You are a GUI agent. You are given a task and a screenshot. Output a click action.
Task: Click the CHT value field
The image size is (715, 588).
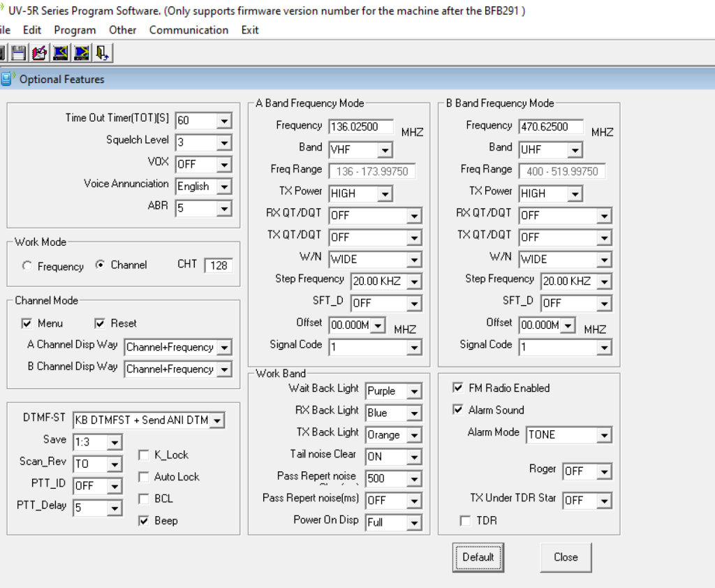click(219, 265)
